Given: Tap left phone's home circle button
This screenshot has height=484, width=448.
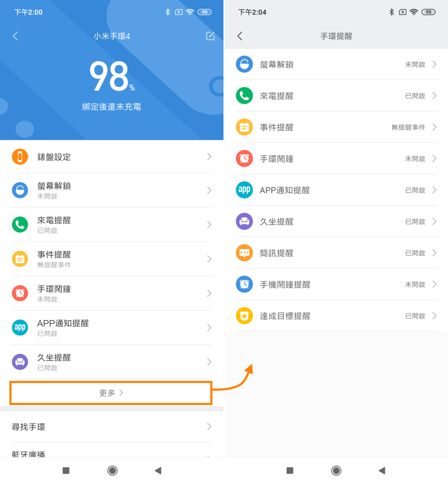Looking at the screenshot, I should point(112,470).
